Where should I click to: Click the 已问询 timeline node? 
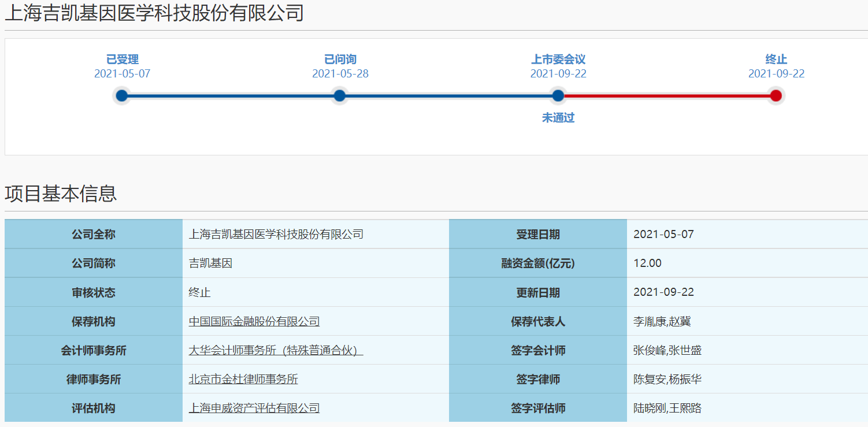pyautogui.click(x=340, y=96)
